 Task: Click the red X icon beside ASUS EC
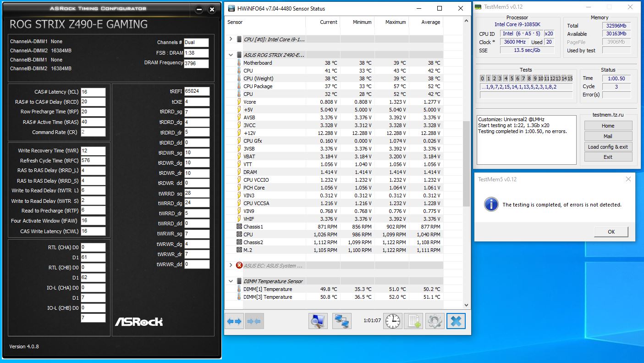point(239,265)
